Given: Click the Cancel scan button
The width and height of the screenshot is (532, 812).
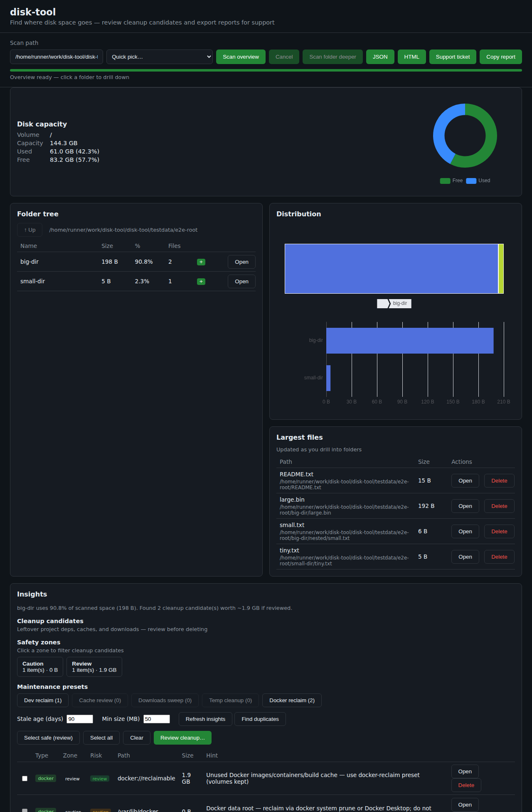Looking at the screenshot, I should click(x=284, y=57).
